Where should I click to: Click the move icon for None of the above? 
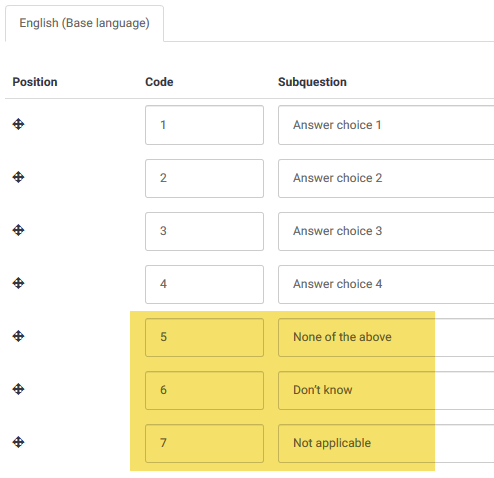point(18,336)
